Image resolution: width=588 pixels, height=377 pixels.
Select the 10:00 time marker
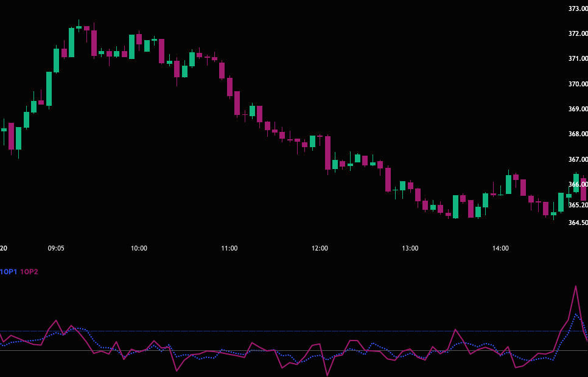pos(139,248)
